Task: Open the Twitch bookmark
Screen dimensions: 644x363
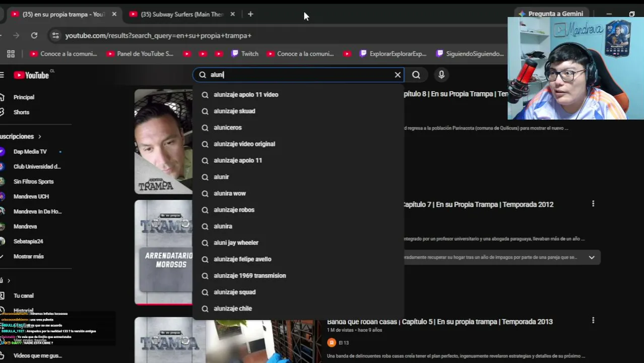Action: (x=245, y=53)
